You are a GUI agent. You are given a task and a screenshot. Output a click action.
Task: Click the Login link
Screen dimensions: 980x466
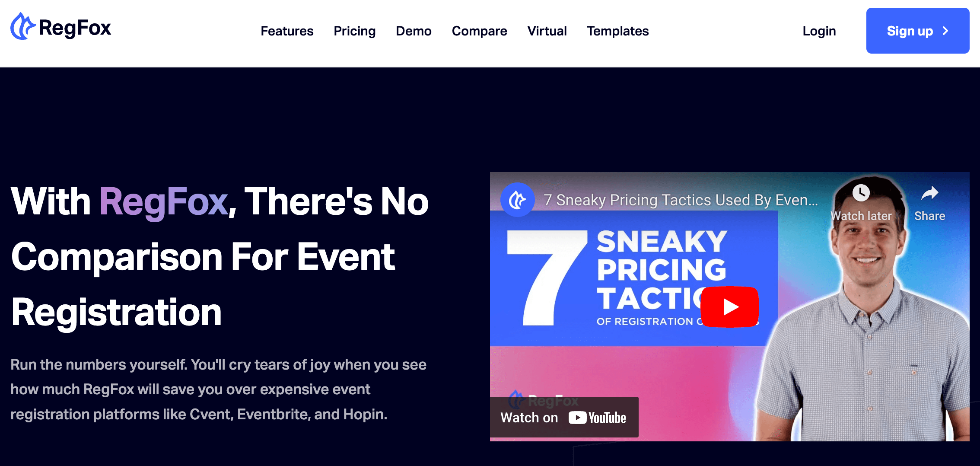click(819, 31)
